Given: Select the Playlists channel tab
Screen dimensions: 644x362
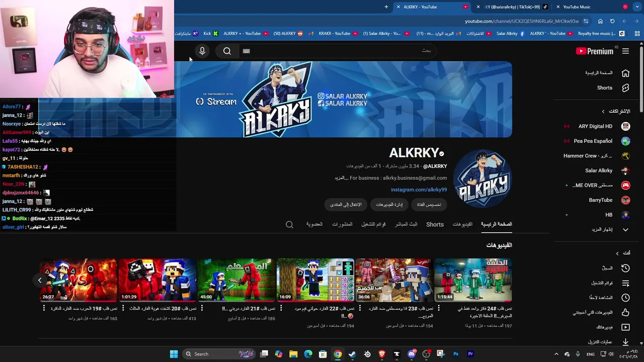Looking at the screenshot, I should (373, 224).
